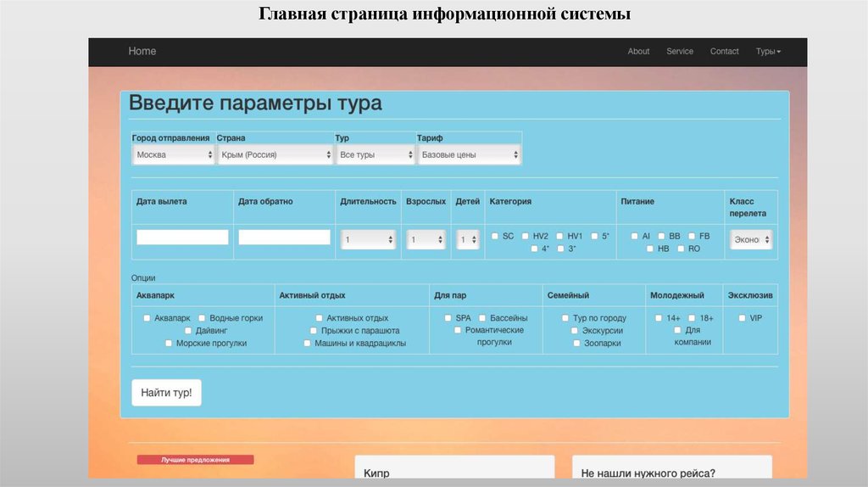Open the Туры menu in navbar
The height and width of the screenshot is (487, 868).
[x=768, y=52]
